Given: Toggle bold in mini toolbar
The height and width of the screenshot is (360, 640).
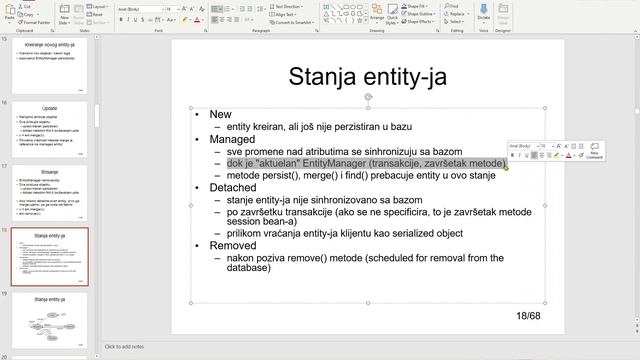Looking at the screenshot, I should pyautogui.click(x=512, y=155).
